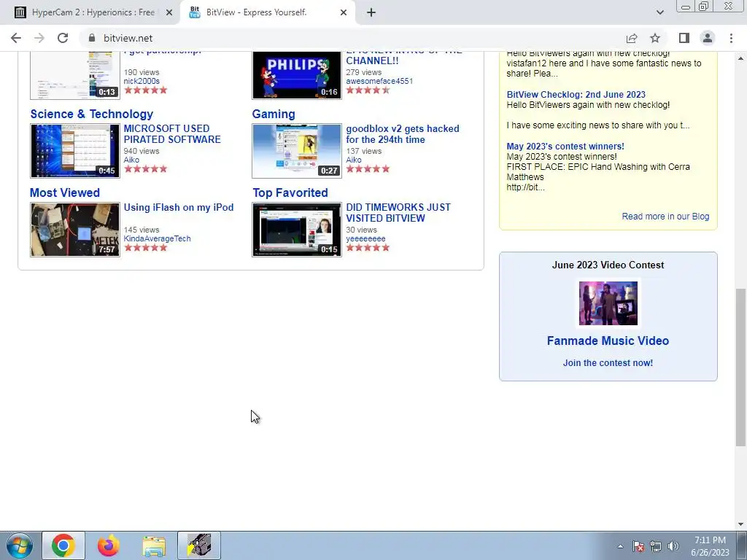The image size is (747, 560).
Task: Open the Fanmade Music Video link
Action: click(608, 341)
